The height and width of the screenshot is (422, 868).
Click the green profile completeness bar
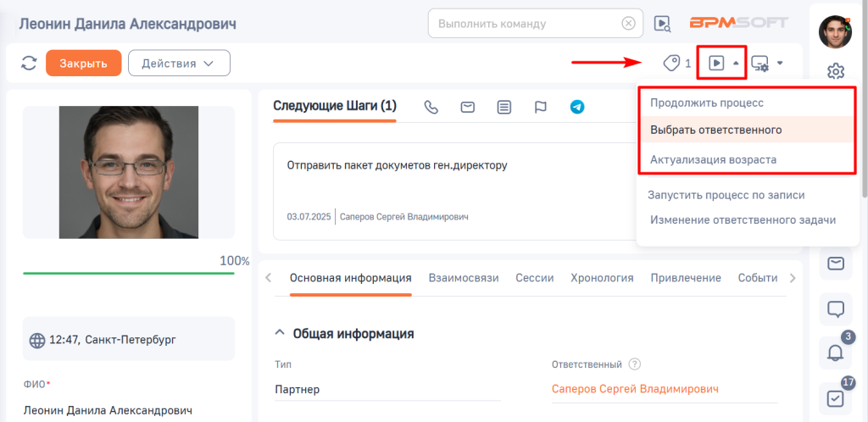point(129,273)
